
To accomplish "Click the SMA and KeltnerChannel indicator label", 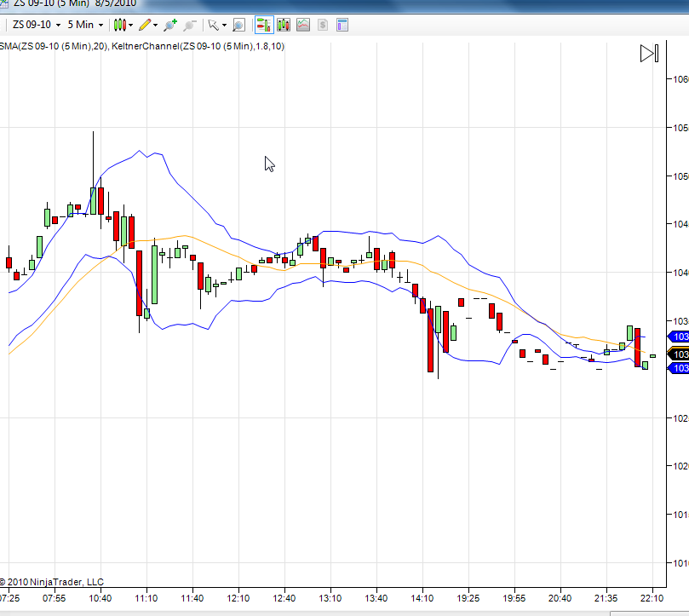I will (142, 46).
